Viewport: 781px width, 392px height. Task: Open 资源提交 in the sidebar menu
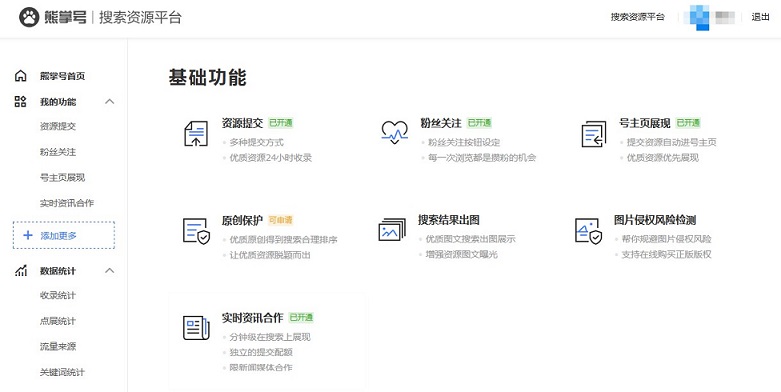click(58, 127)
